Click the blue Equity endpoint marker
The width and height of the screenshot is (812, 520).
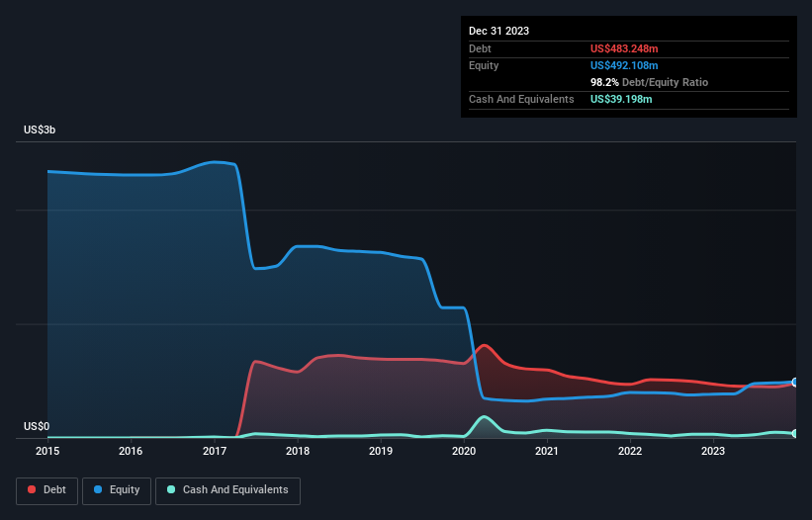795,382
